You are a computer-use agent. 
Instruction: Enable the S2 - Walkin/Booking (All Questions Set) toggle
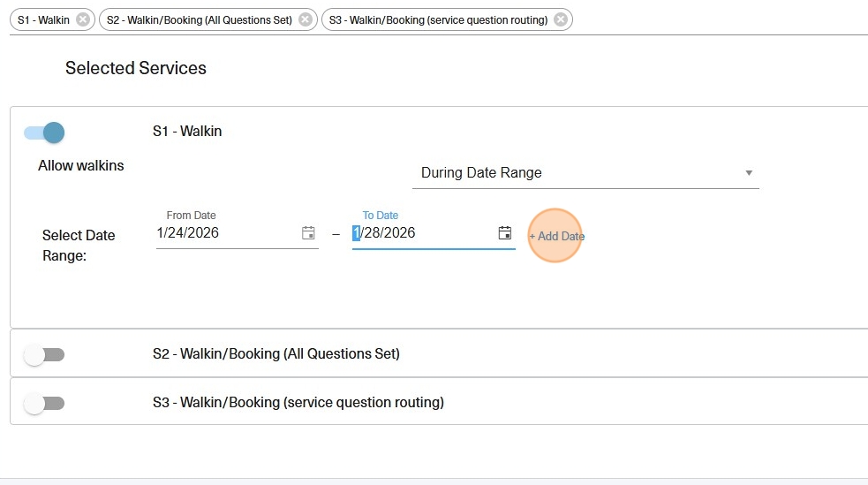(44, 354)
